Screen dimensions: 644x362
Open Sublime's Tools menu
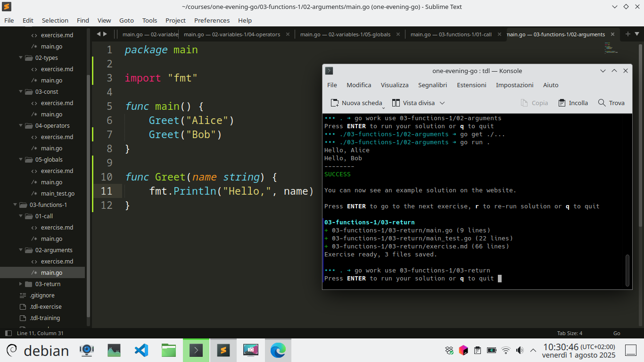149,20
